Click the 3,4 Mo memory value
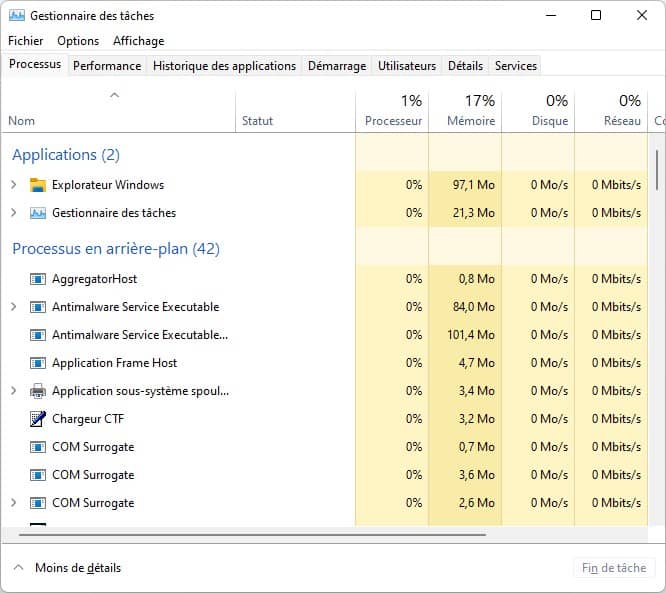This screenshot has height=593, width=666. tap(477, 391)
